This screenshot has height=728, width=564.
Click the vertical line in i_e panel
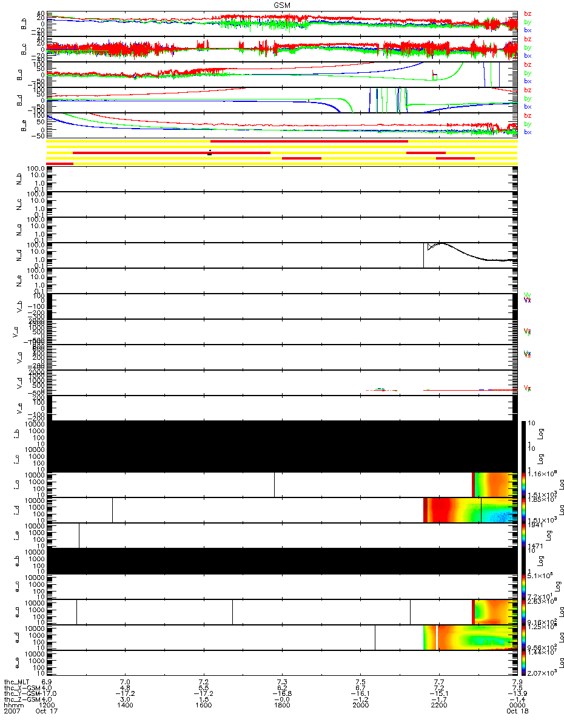click(x=79, y=535)
